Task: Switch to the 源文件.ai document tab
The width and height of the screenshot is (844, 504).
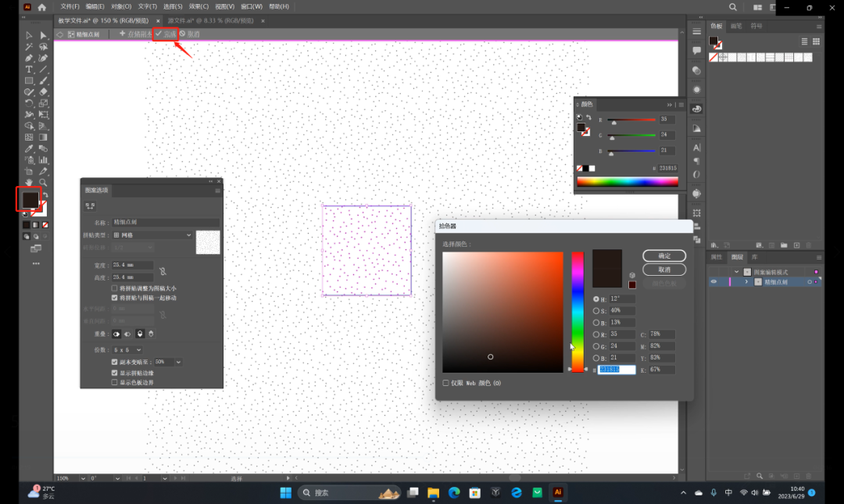Action: click(x=210, y=20)
